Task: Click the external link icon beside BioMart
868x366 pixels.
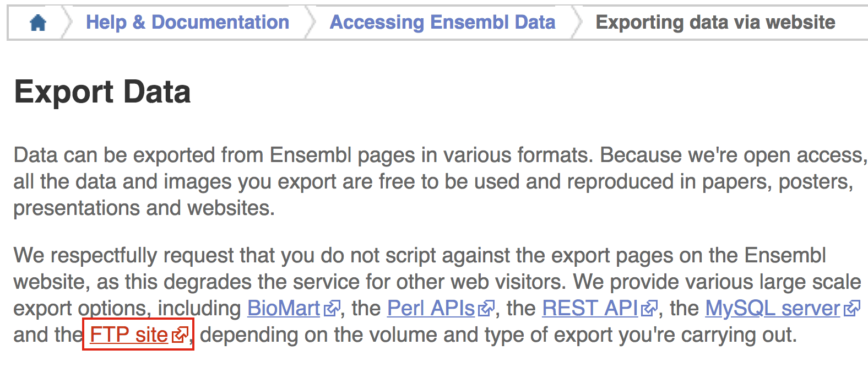Action: point(332,309)
